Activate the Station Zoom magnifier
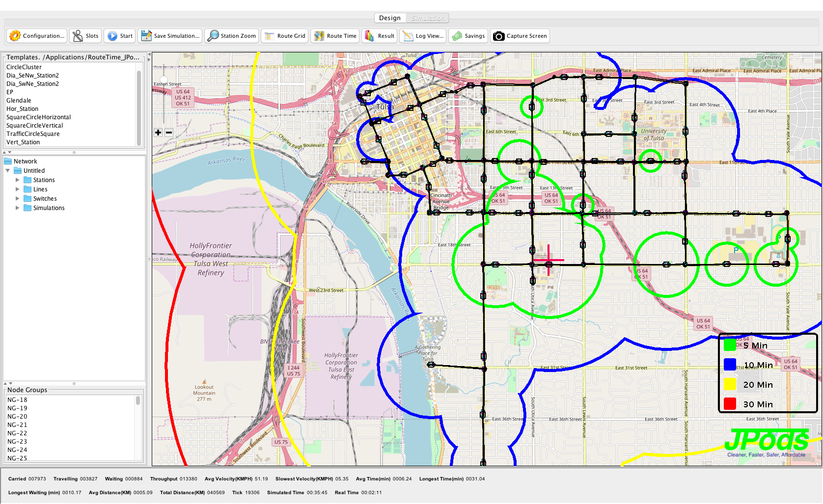The width and height of the screenshot is (823, 504). (213, 36)
